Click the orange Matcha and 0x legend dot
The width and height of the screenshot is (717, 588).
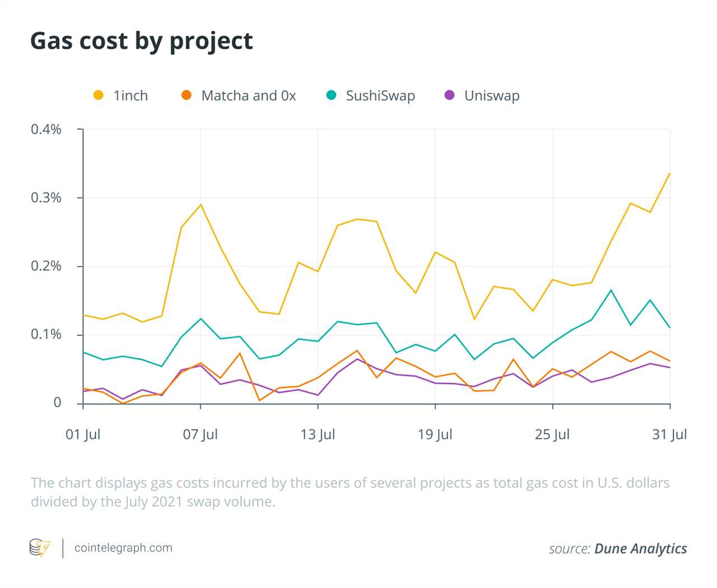pyautogui.click(x=187, y=95)
